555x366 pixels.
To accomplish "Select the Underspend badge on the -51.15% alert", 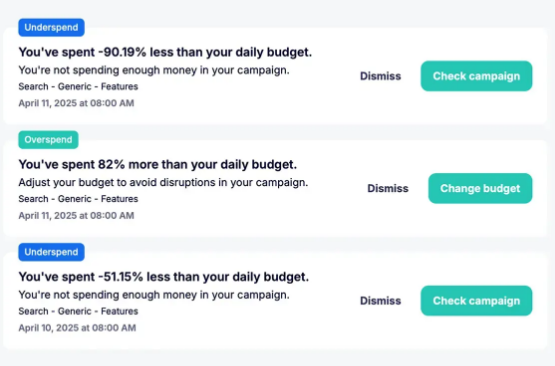I will click(x=51, y=252).
